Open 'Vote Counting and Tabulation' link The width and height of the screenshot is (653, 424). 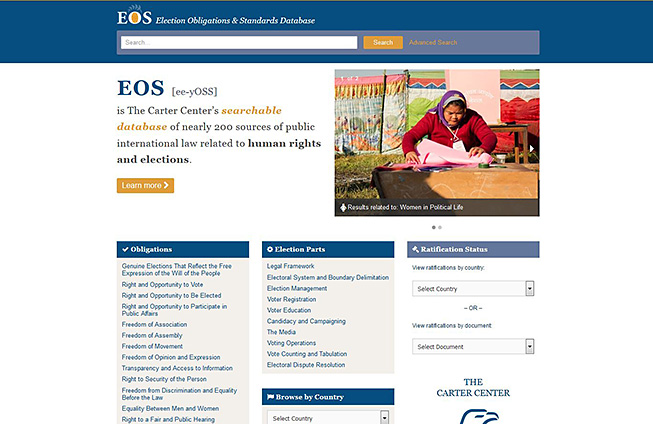point(307,354)
